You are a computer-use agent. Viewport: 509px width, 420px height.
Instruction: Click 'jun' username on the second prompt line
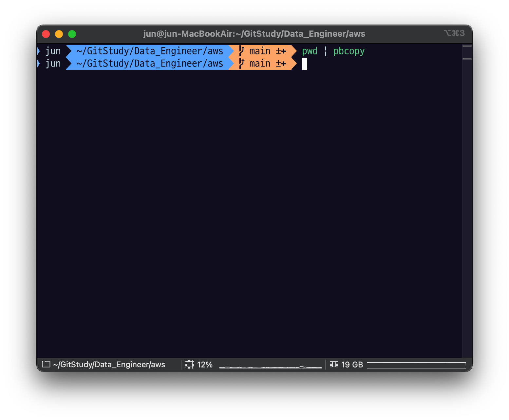click(x=53, y=64)
